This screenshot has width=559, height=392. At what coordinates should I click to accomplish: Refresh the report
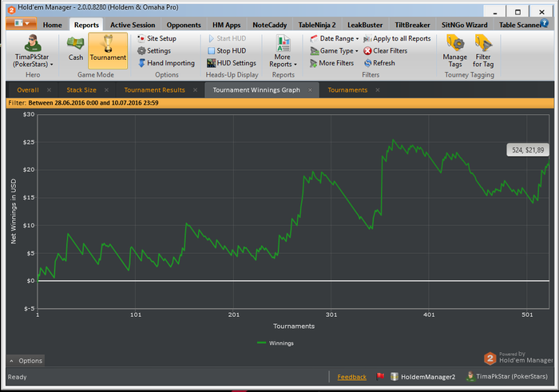point(379,63)
